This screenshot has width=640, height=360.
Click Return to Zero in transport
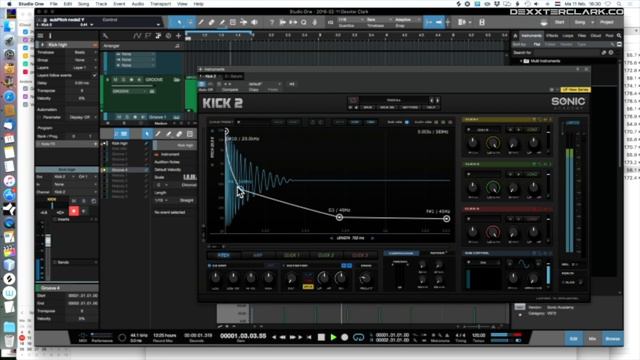pos(309,337)
